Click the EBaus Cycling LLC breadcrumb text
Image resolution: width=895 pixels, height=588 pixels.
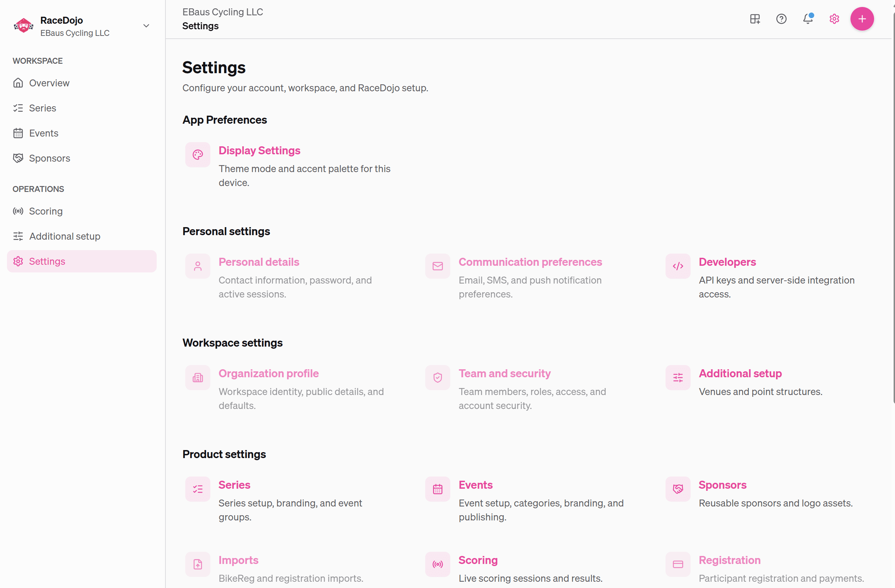pyautogui.click(x=223, y=12)
